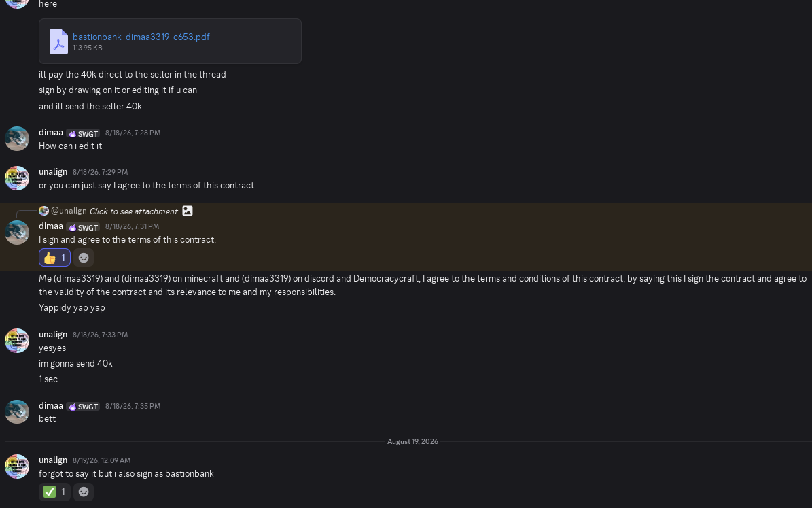This screenshot has height=508, width=812.
Task: Add a reaction next to green checkmark
Action: point(84,492)
